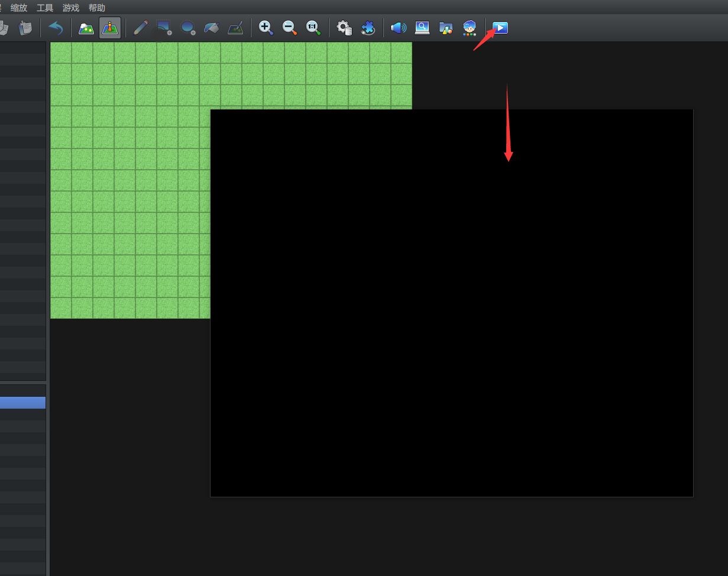Image resolution: width=728 pixels, height=576 pixels.
Task: Open the Character Generator icon
Action: [470, 28]
